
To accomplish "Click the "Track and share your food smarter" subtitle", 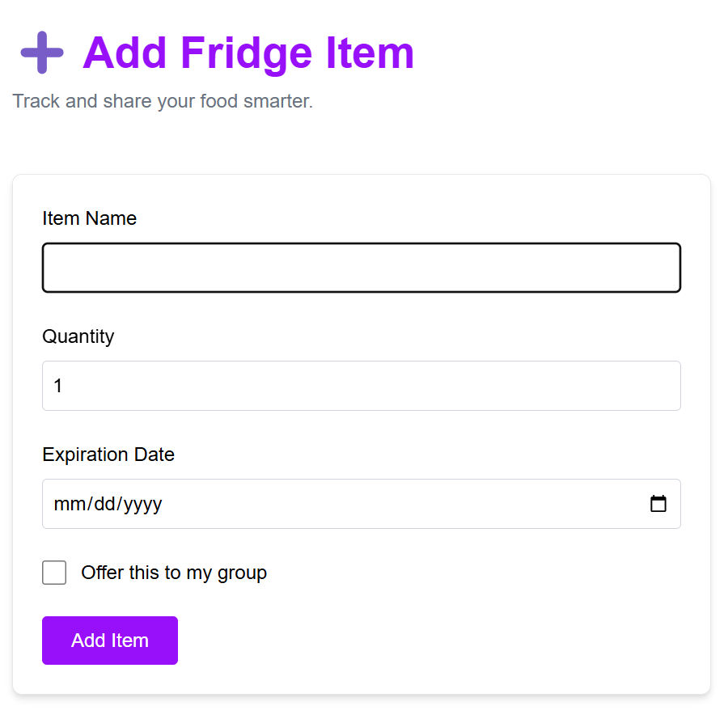I will click(163, 102).
